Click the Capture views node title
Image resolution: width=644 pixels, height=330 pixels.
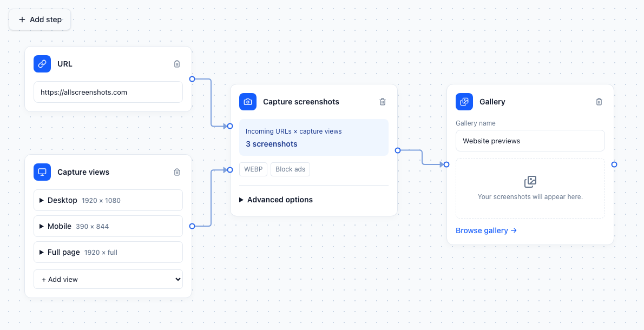[83, 172]
